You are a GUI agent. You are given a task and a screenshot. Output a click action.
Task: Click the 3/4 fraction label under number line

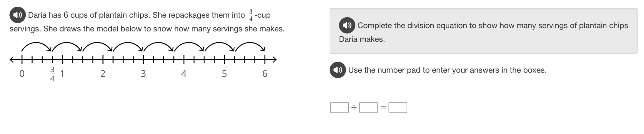pos(52,74)
